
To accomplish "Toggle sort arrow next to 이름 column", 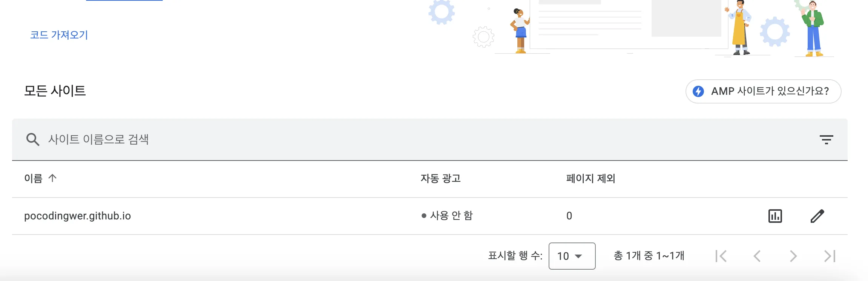I will click(52, 178).
